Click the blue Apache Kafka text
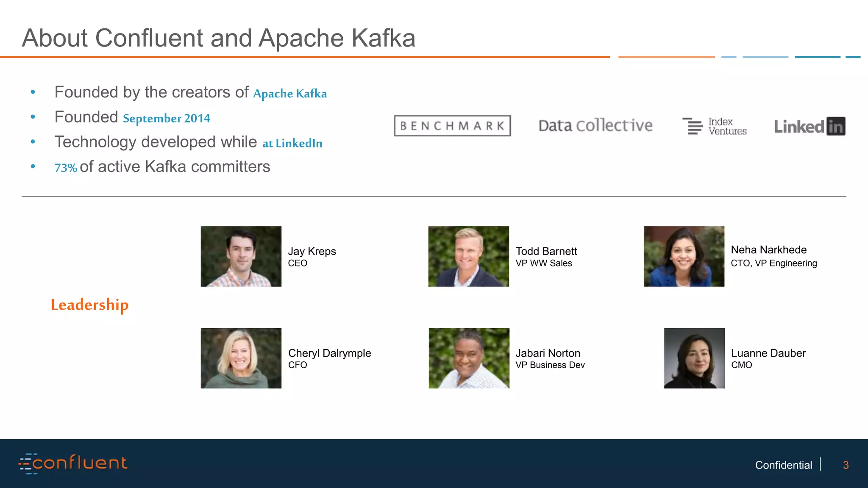 290,94
